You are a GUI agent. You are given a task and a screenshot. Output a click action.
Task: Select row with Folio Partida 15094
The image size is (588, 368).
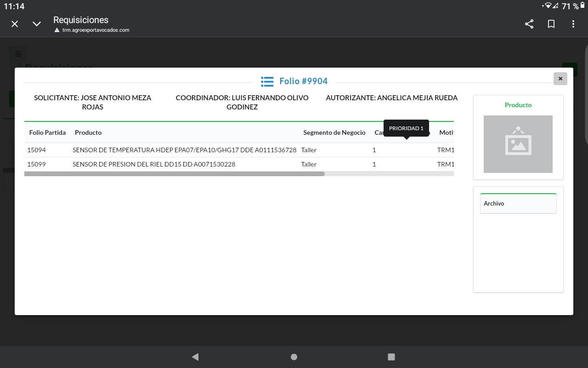pos(37,150)
